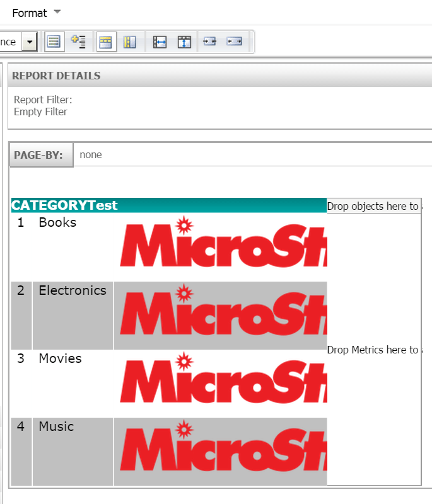Toggle the merge column headers icon
The height and width of the screenshot is (504, 432).
pos(106,42)
